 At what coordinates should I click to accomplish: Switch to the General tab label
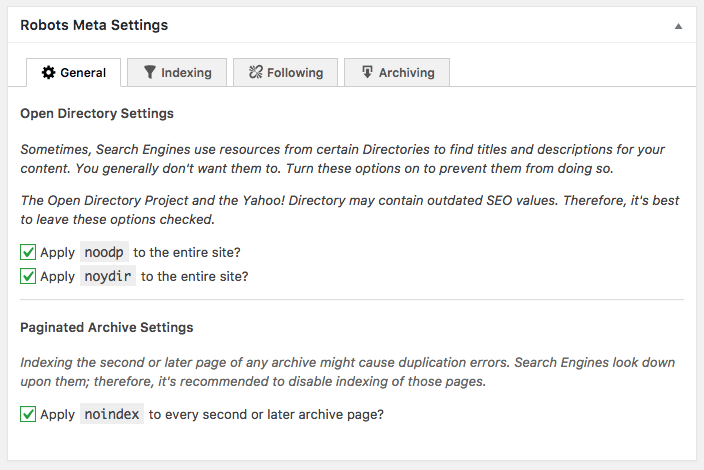pos(83,73)
